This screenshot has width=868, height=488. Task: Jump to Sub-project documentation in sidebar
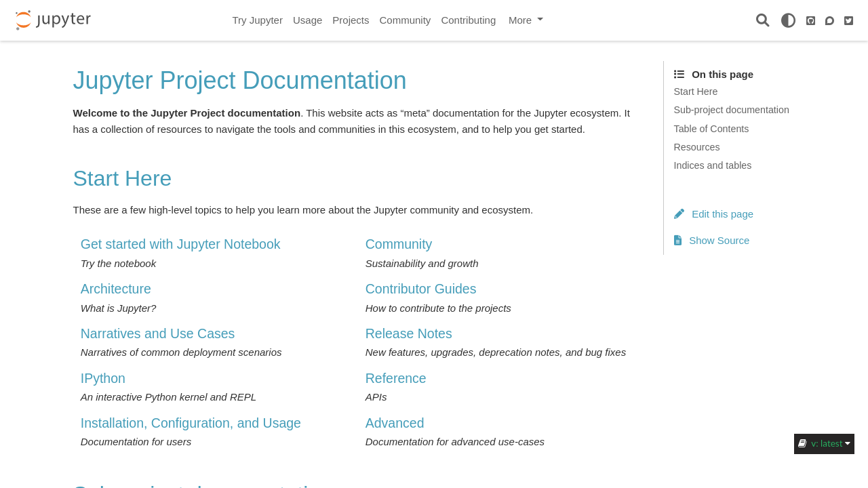pyautogui.click(x=732, y=110)
